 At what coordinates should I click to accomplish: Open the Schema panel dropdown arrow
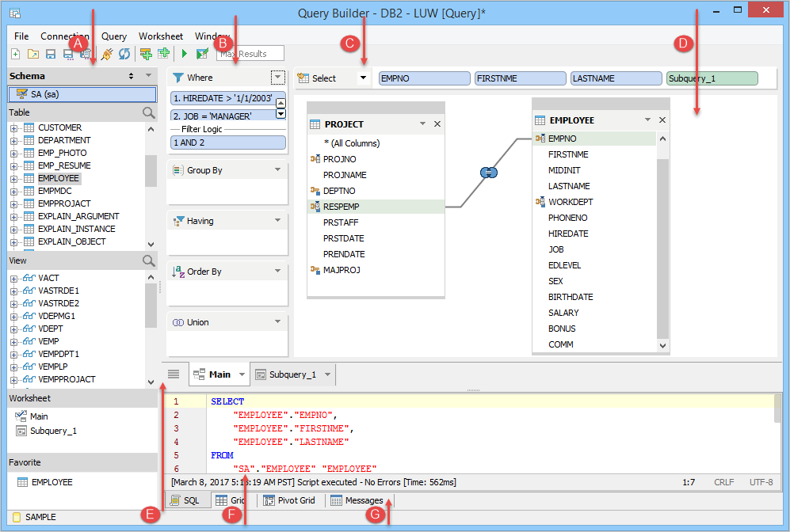pos(149,75)
